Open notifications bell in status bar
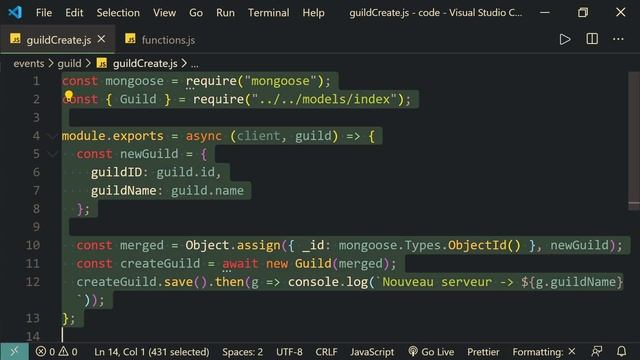640x360 pixels. pyautogui.click(x=621, y=351)
